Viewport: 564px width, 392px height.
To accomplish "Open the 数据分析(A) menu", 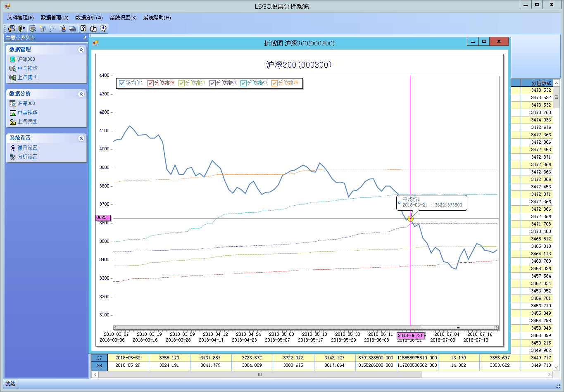I will coord(89,18).
